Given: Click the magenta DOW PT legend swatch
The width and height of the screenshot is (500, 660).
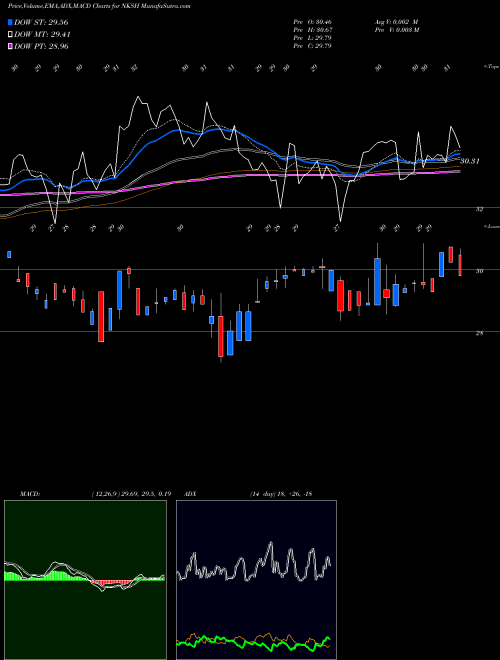Looking at the screenshot, I should click(x=10, y=46).
